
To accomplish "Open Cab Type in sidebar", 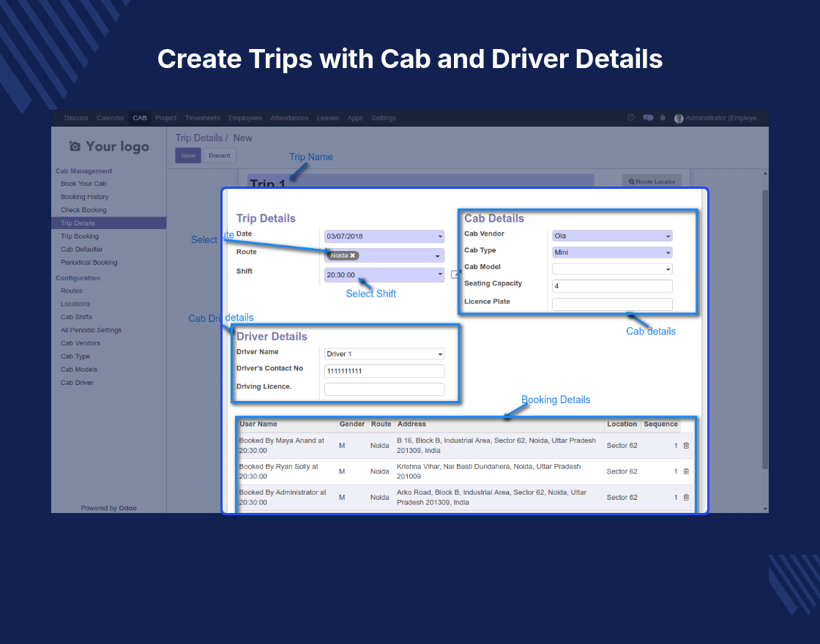I will [75, 356].
